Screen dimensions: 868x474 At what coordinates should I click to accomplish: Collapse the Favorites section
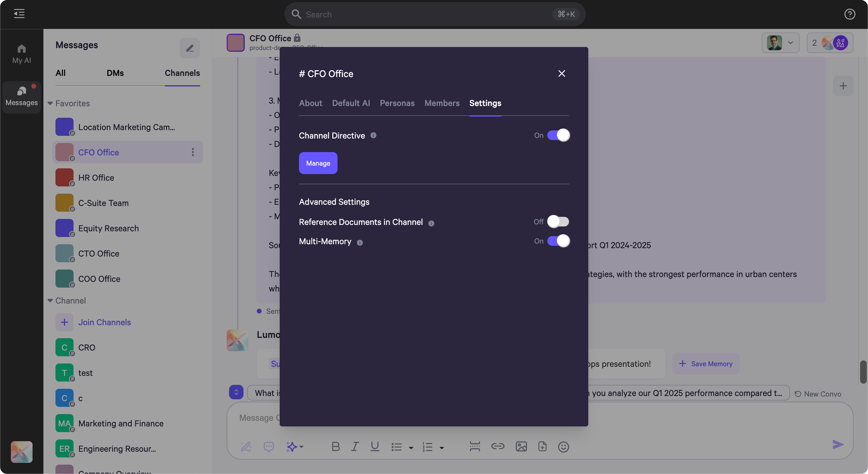tap(50, 103)
